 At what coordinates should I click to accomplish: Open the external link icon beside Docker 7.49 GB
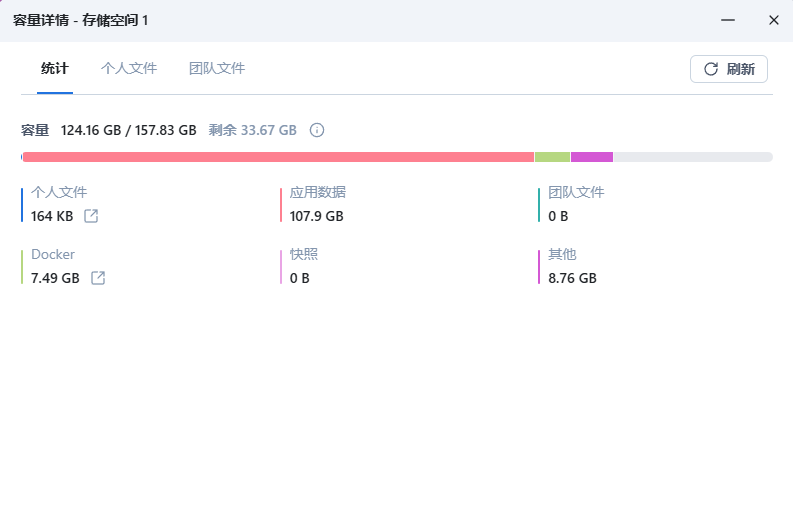click(98, 278)
